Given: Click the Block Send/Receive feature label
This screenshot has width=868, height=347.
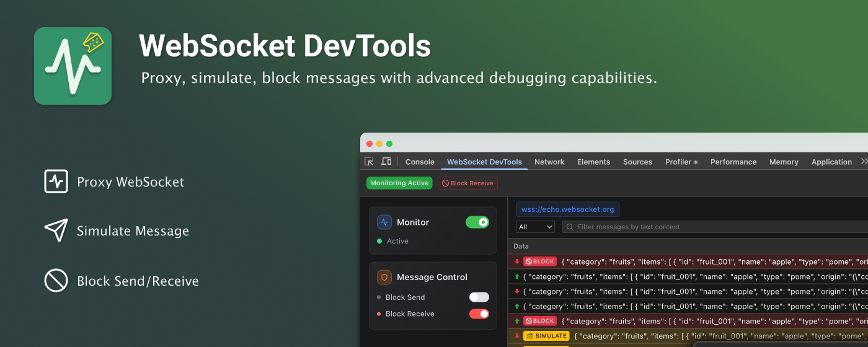Looking at the screenshot, I should (138, 281).
